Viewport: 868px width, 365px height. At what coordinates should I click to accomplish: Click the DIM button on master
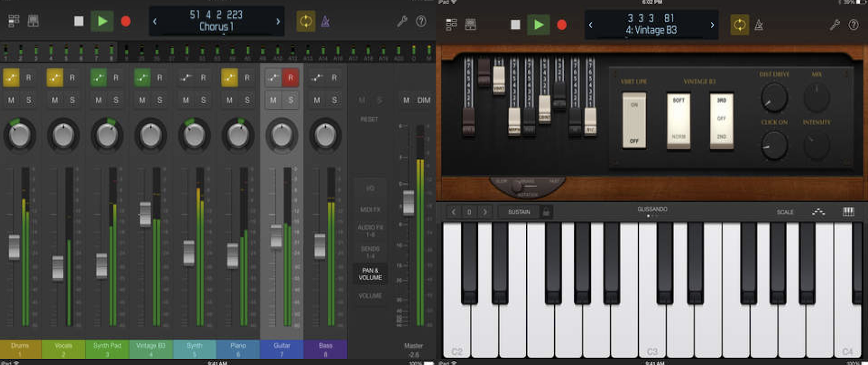424,100
